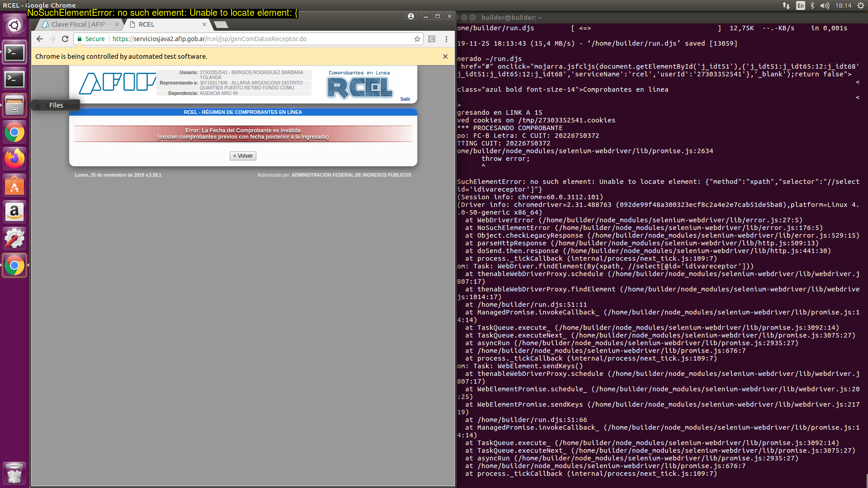Open Ubuntu Software center icon
The image size is (868, 488).
(x=14, y=186)
